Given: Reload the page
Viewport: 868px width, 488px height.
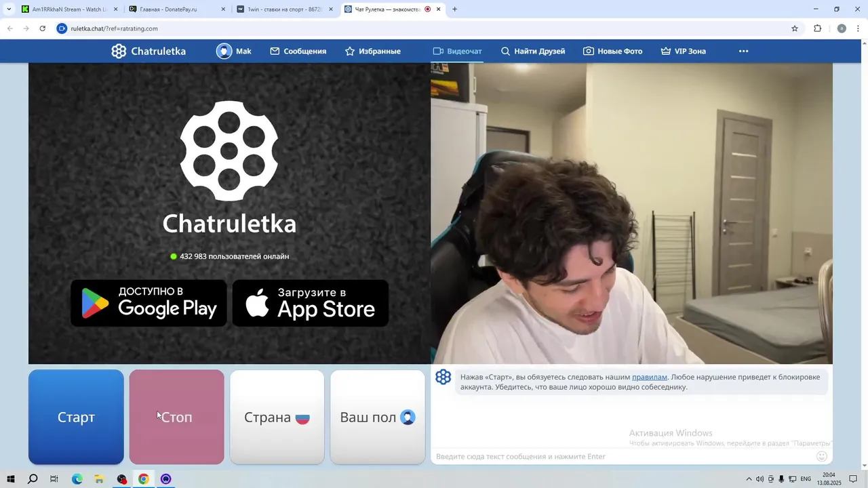Looking at the screenshot, I should tap(42, 28).
